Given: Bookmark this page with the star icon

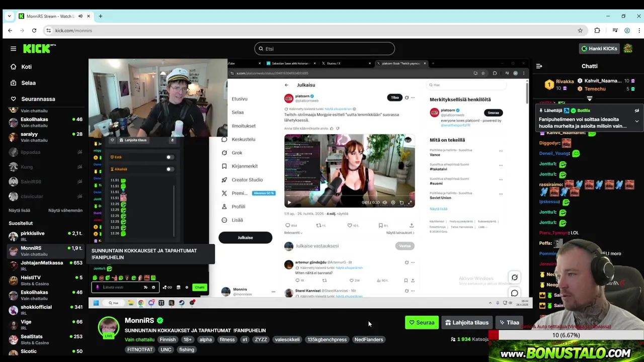Looking at the screenshot, I should pyautogui.click(x=580, y=31).
